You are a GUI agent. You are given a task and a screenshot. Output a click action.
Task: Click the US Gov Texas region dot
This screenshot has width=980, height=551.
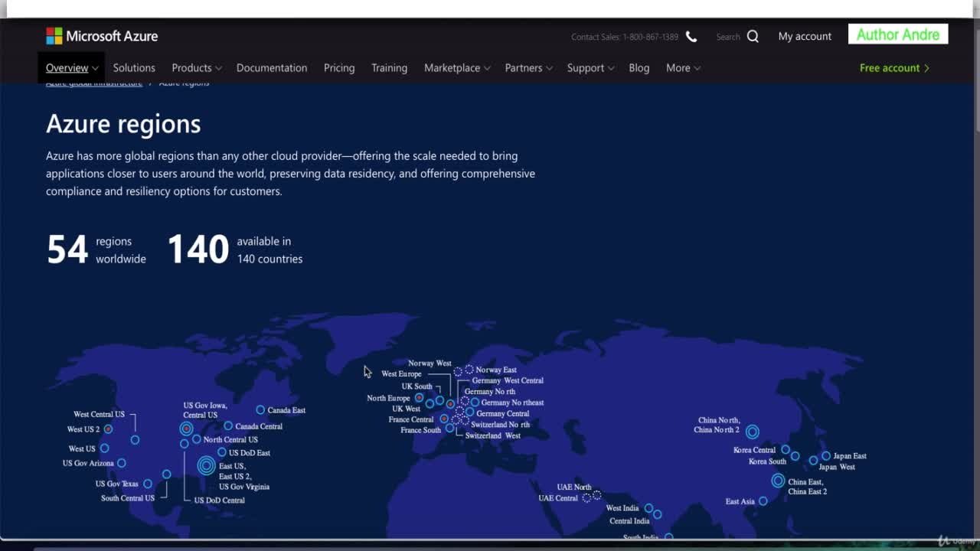(x=148, y=484)
